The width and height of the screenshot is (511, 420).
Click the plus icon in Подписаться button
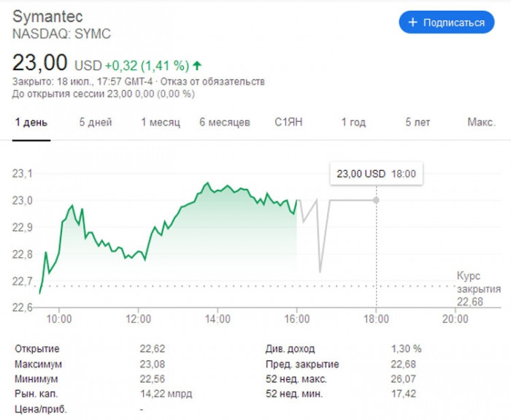coord(412,23)
